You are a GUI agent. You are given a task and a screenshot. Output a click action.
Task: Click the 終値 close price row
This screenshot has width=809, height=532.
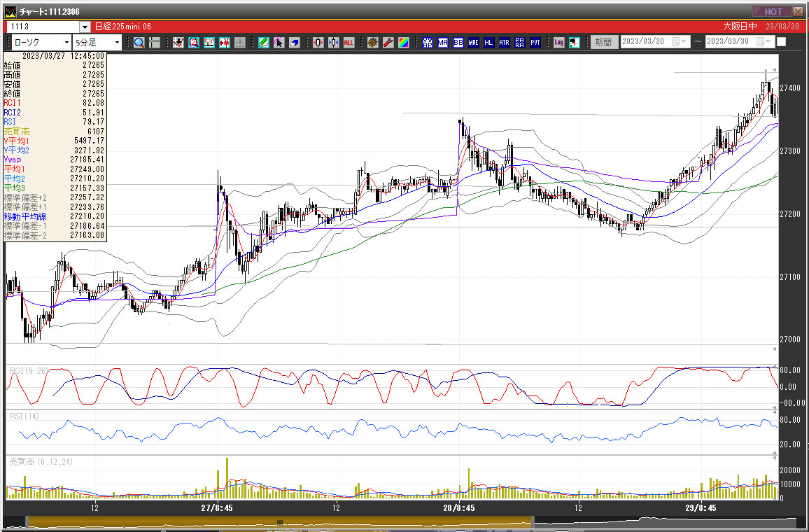pyautogui.click(x=54, y=93)
